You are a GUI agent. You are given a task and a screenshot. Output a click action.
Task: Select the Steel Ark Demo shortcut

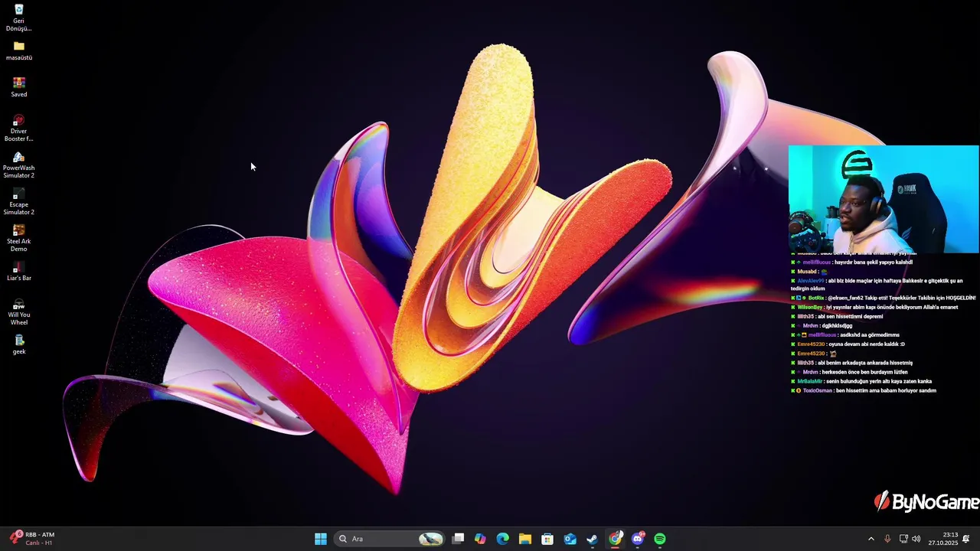pyautogui.click(x=19, y=238)
